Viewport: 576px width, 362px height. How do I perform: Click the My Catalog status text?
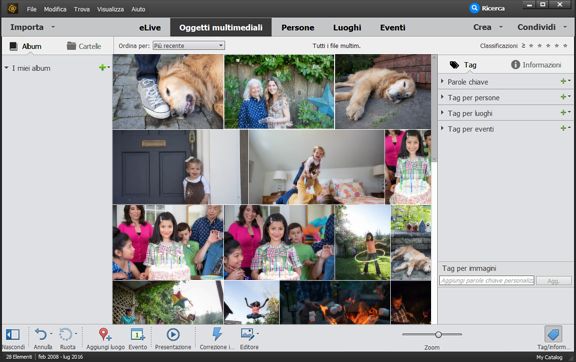549,357
